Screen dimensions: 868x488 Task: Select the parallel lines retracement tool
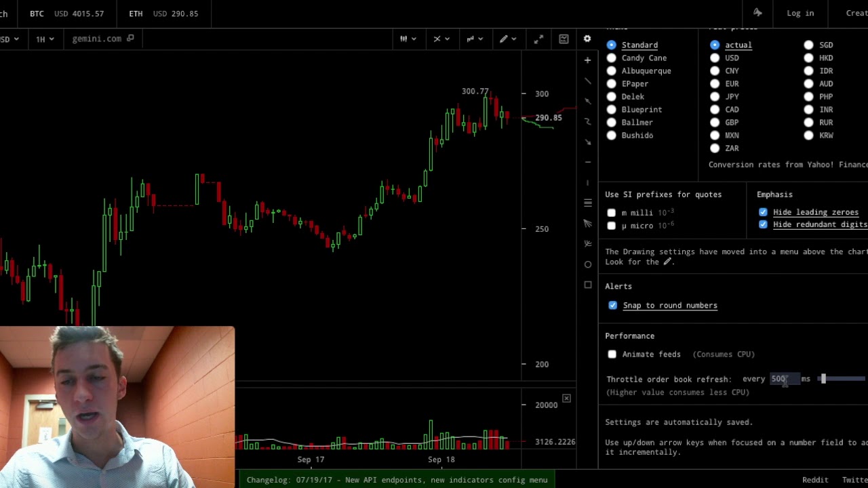[x=587, y=203]
